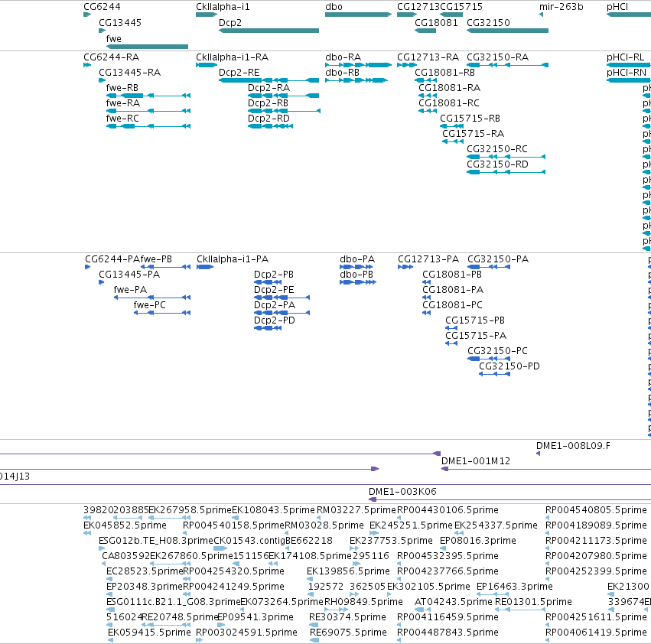The height and width of the screenshot is (644, 651).
Task: Select the 'Dcp2-PB' protein label
Action: tap(274, 275)
